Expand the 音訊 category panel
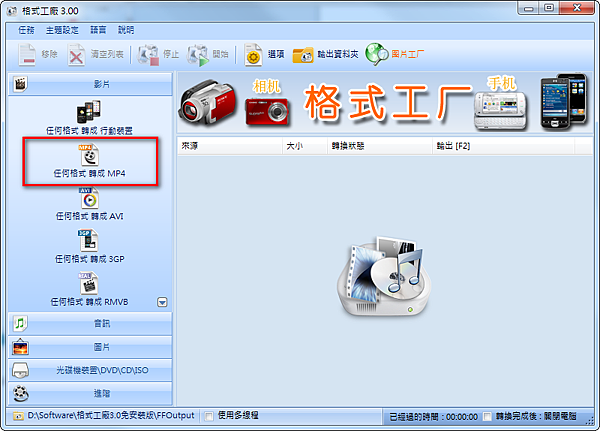 point(90,324)
